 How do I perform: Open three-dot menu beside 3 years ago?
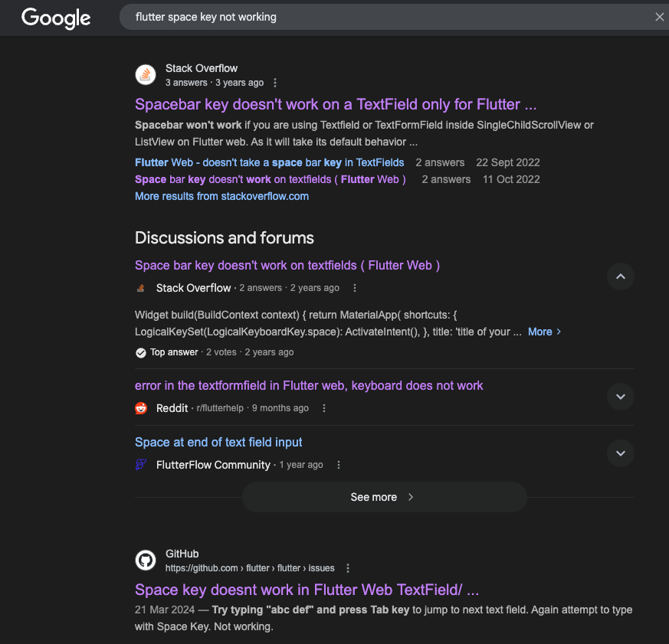275,83
